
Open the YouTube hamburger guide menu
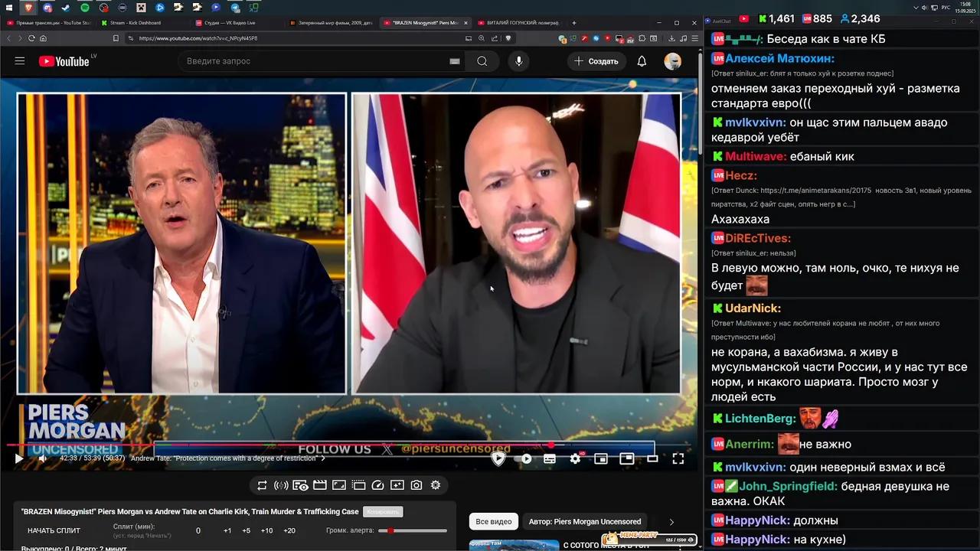pos(20,61)
